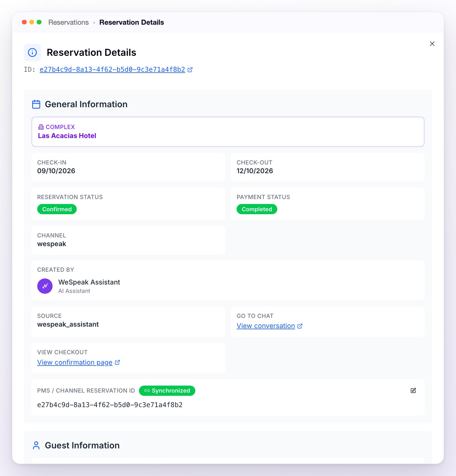Click the WeSpeak Assistant purple avatar
Viewport: 456px width, 476px height.
(x=45, y=286)
